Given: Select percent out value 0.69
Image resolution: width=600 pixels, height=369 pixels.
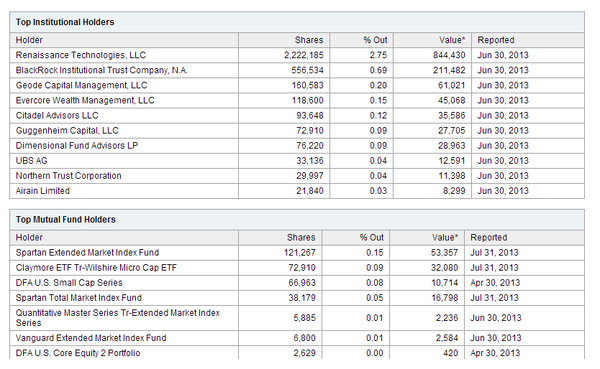Looking at the screenshot, I should pos(378,70).
